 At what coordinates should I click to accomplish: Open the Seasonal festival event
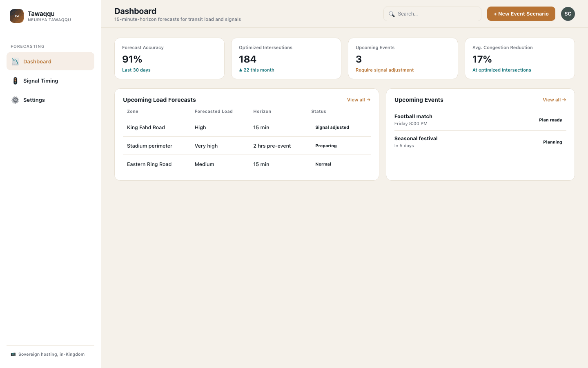(x=480, y=142)
